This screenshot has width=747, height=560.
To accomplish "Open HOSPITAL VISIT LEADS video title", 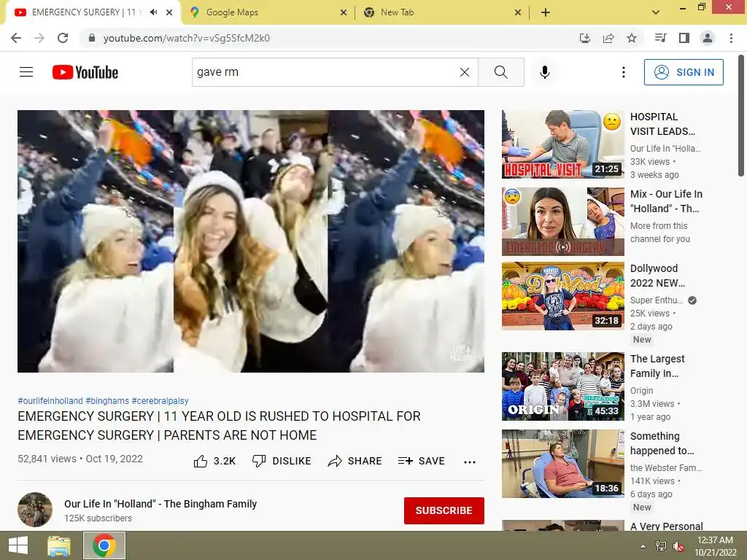I will [662, 124].
